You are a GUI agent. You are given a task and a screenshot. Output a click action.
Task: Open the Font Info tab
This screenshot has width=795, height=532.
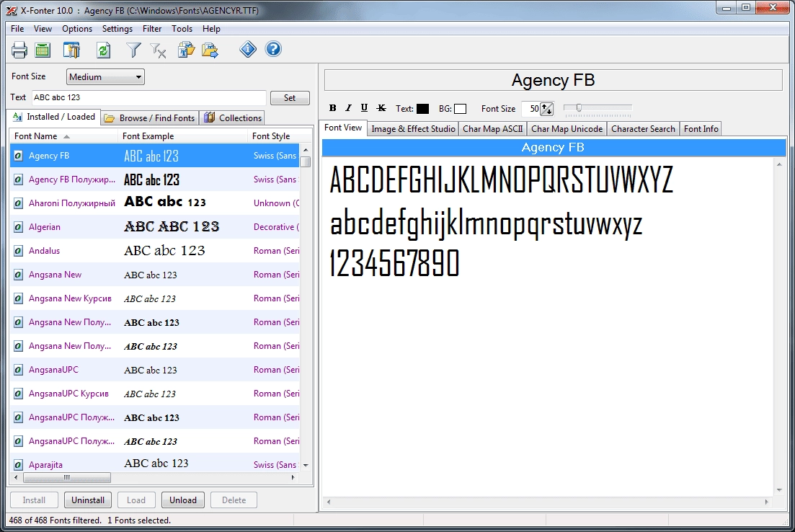click(x=701, y=129)
